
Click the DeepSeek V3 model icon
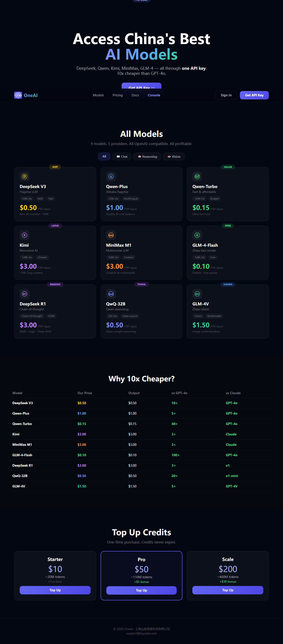click(x=25, y=177)
